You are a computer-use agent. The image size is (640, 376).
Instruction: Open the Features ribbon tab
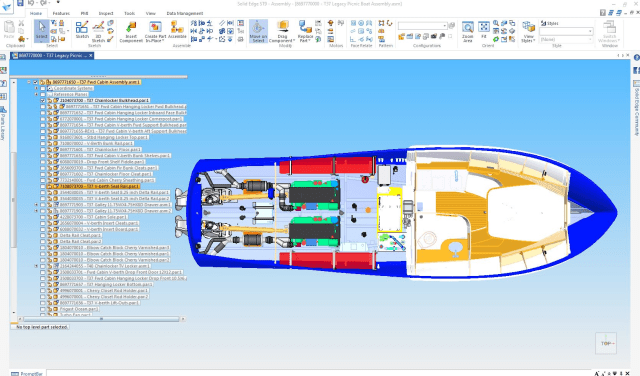pos(61,13)
